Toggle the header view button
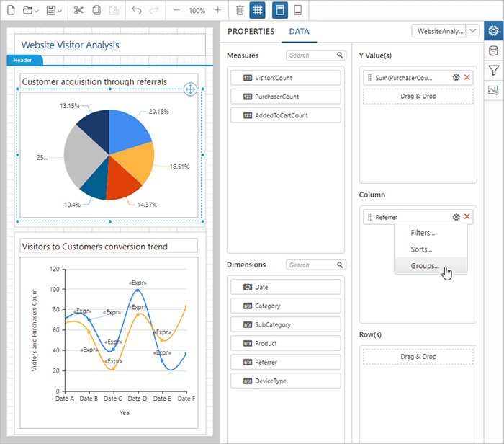504x444 pixels. click(x=280, y=10)
